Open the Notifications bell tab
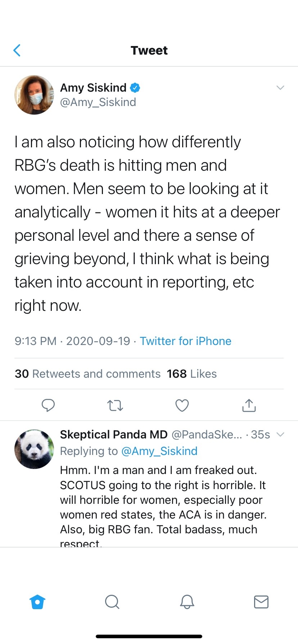 [x=187, y=602]
